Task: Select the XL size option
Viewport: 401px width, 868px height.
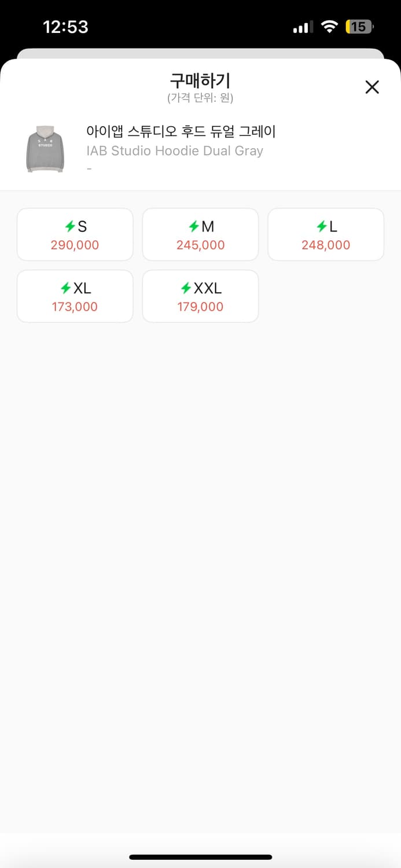Action: tap(75, 296)
